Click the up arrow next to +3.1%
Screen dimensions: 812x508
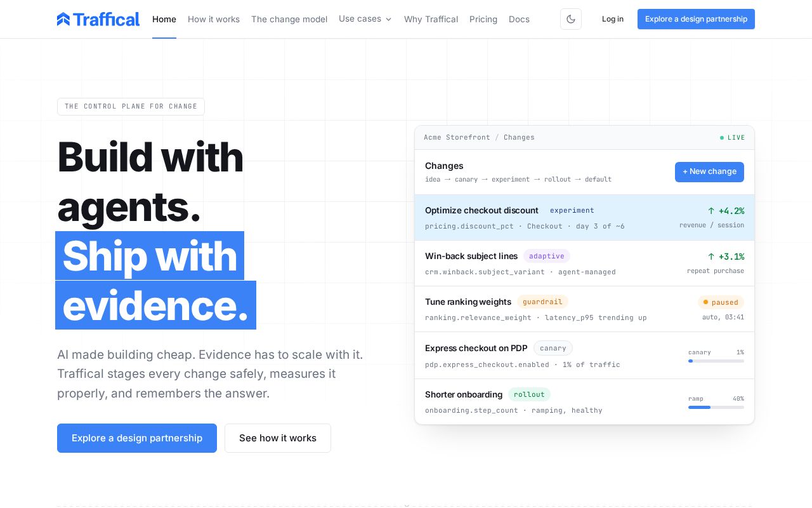pos(711,257)
